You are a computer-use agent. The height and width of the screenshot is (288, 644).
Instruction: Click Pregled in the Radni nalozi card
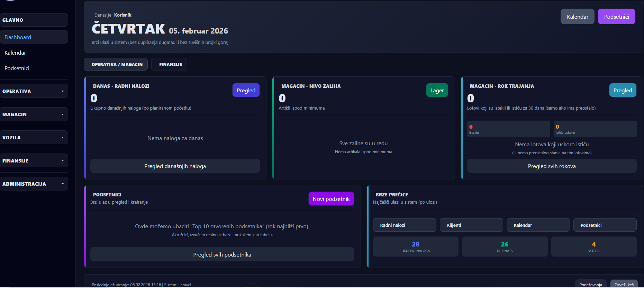point(246,90)
